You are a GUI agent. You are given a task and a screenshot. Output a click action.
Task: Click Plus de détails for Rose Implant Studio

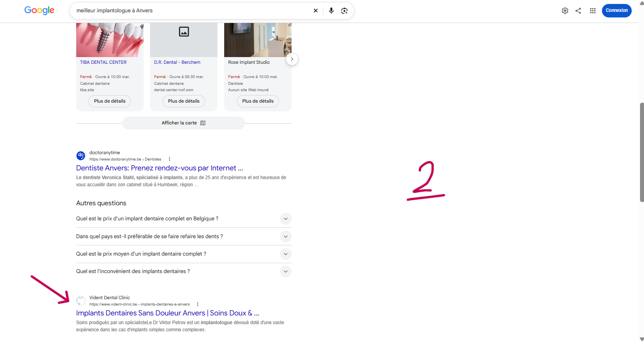(x=258, y=101)
